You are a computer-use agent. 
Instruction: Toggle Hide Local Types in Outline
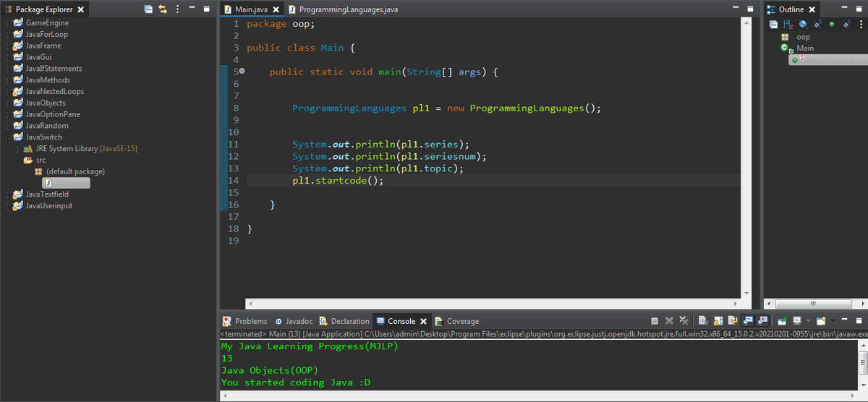(x=846, y=24)
